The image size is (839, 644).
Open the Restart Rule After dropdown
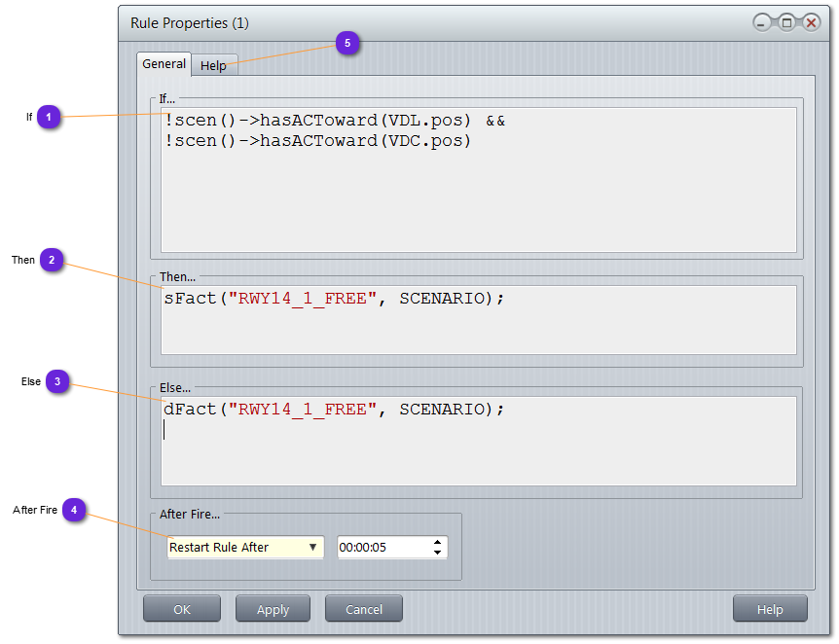(x=245, y=548)
